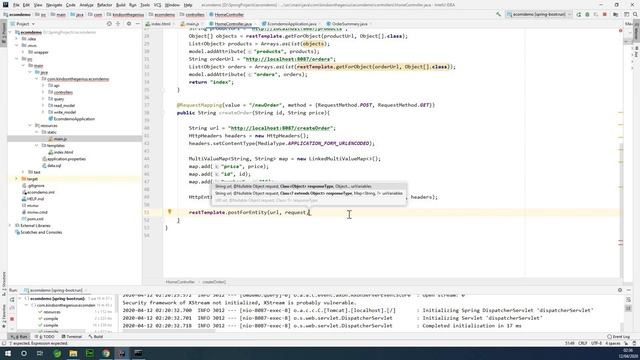This screenshot has width=640, height=360.
Task: Hide the Project panel with minimize icon
Action: point(138,24)
